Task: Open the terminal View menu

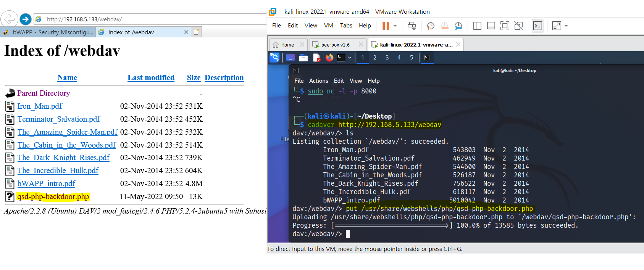Action: point(356,81)
